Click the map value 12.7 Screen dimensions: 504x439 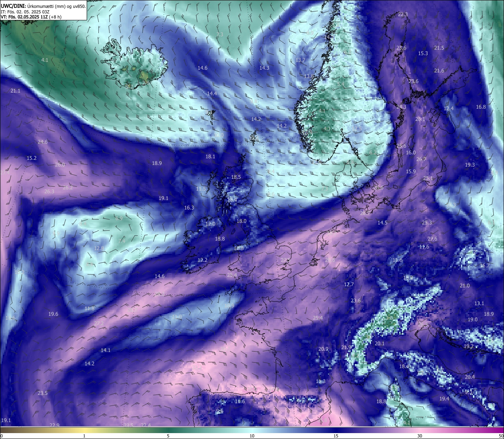tap(349, 285)
